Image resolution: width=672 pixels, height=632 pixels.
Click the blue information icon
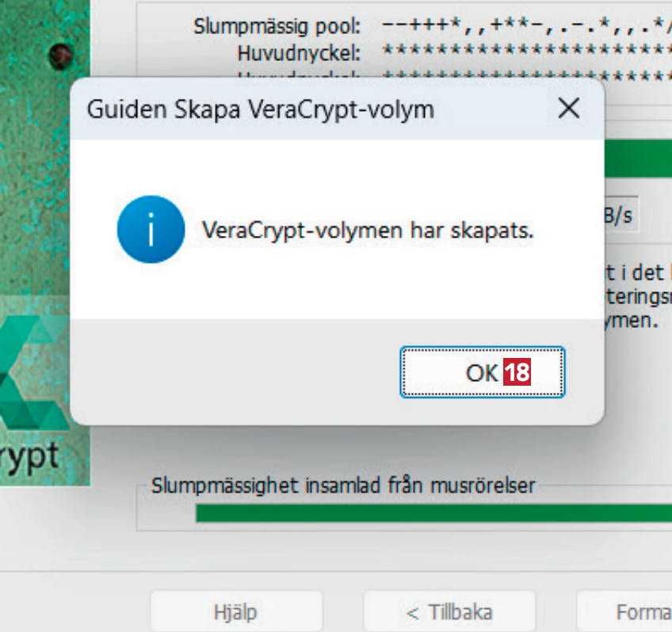point(151,229)
